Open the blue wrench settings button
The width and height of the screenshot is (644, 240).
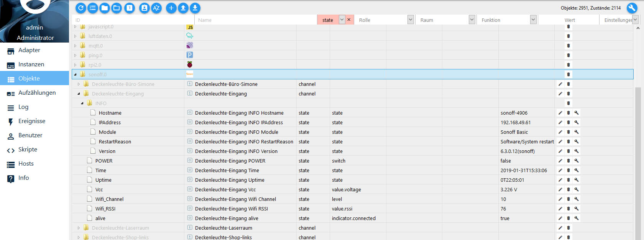(x=632, y=8)
